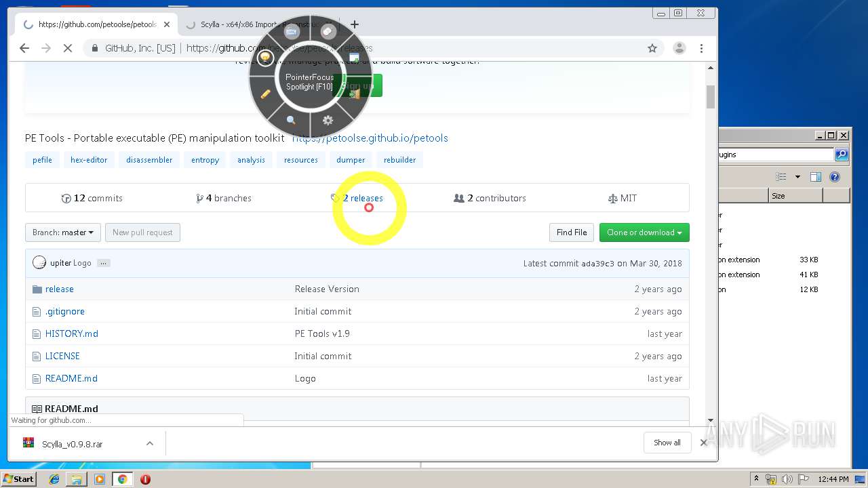Screen dimensions: 868x488
Task: Close the petoolse GitHub tab
Action: (x=167, y=24)
